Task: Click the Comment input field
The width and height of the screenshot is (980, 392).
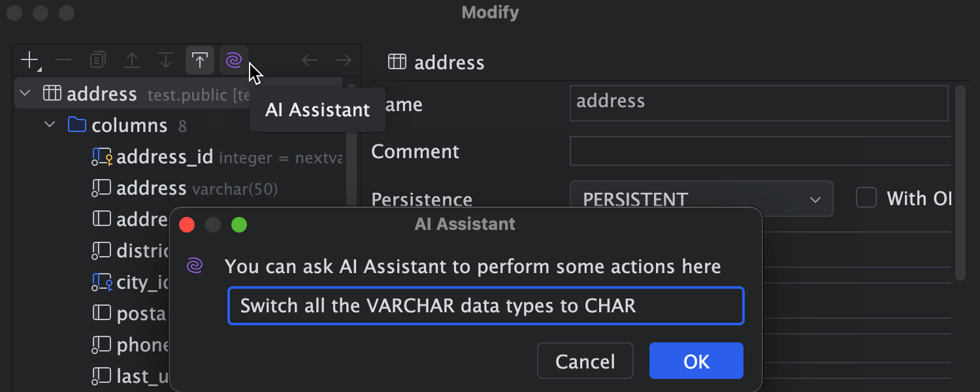Action: [759, 152]
